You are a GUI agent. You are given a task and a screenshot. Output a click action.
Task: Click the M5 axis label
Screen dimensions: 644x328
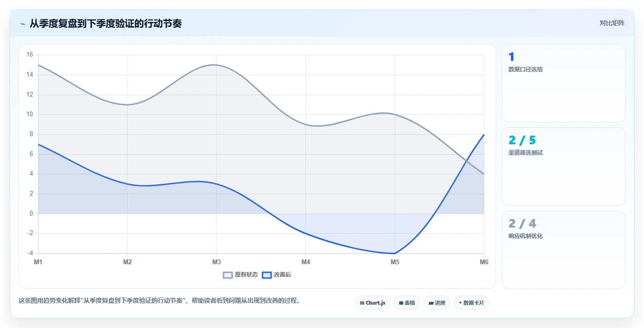point(395,262)
